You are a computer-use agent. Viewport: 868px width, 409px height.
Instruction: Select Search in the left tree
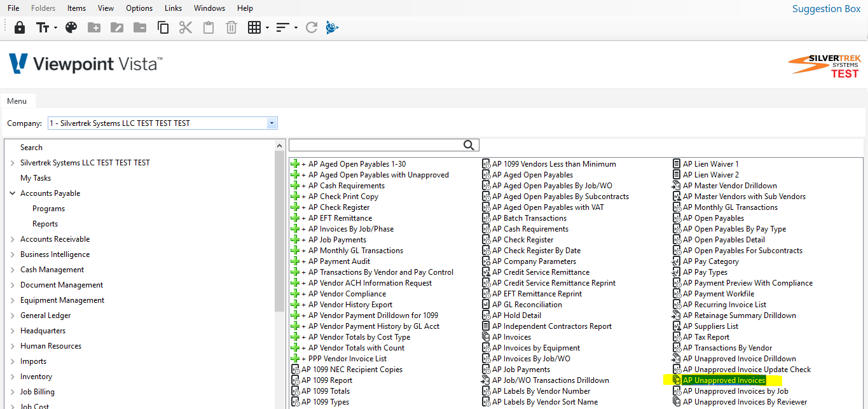pyautogui.click(x=31, y=148)
